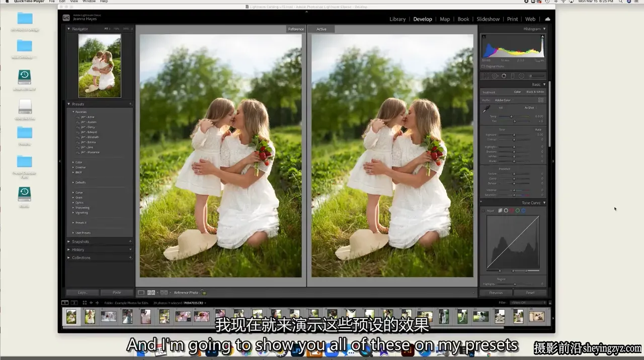This screenshot has height=360, width=644.
Task: Click the Copy... button
Action: [x=83, y=293]
